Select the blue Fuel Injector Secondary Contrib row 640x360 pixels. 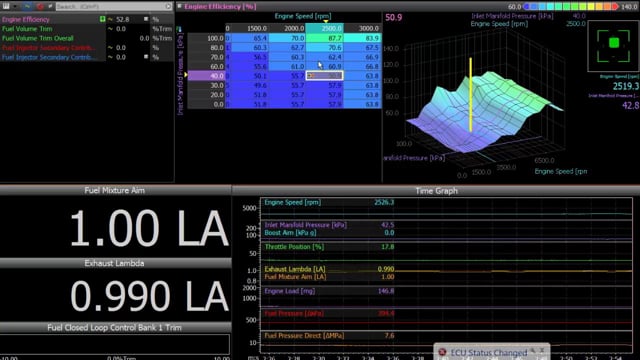(87, 57)
